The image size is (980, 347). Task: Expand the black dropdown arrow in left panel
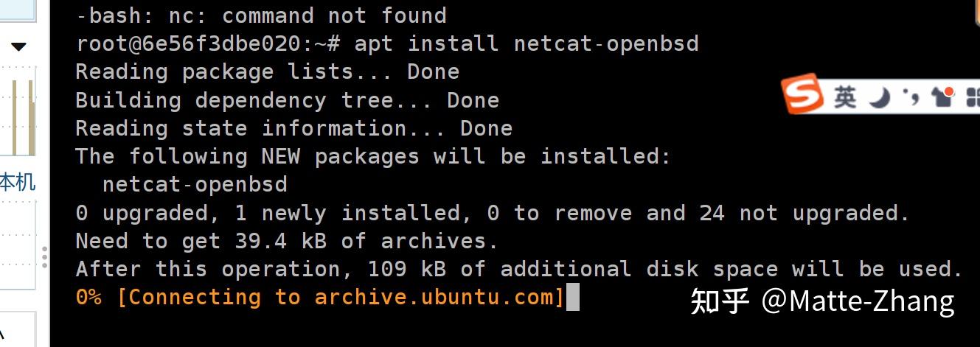click(x=18, y=46)
